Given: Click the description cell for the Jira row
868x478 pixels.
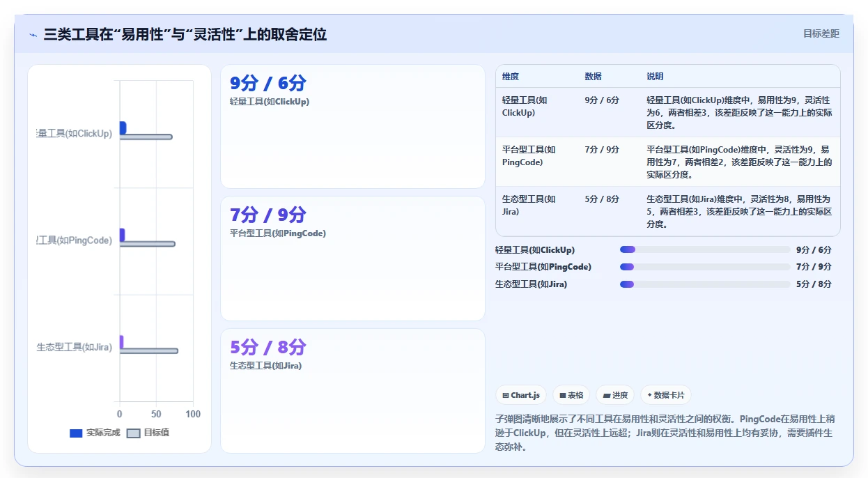Looking at the screenshot, I should coord(739,211).
